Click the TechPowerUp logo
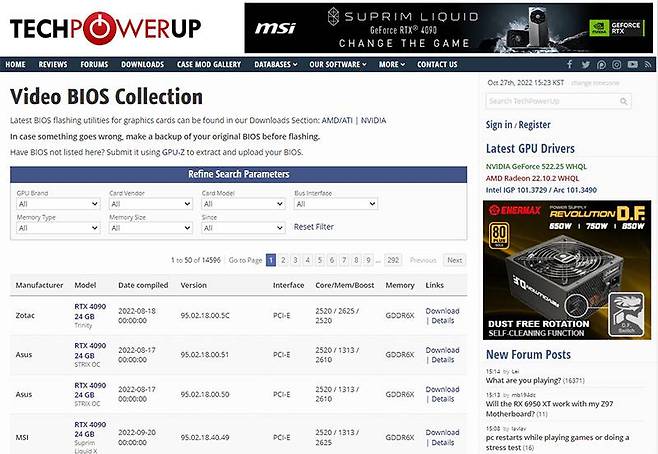Viewport: 658px width, 454px height. click(107, 27)
